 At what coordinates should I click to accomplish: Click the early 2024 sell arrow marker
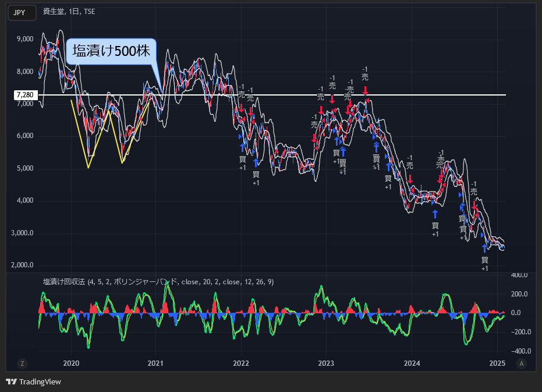(x=410, y=179)
